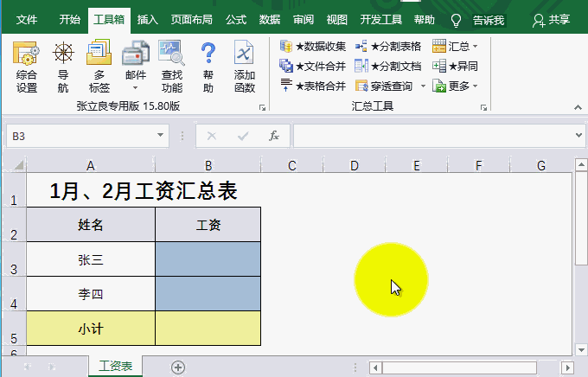This screenshot has width=588, height=377.
Task: Click the 导航 navigation icon
Action: [x=63, y=66]
